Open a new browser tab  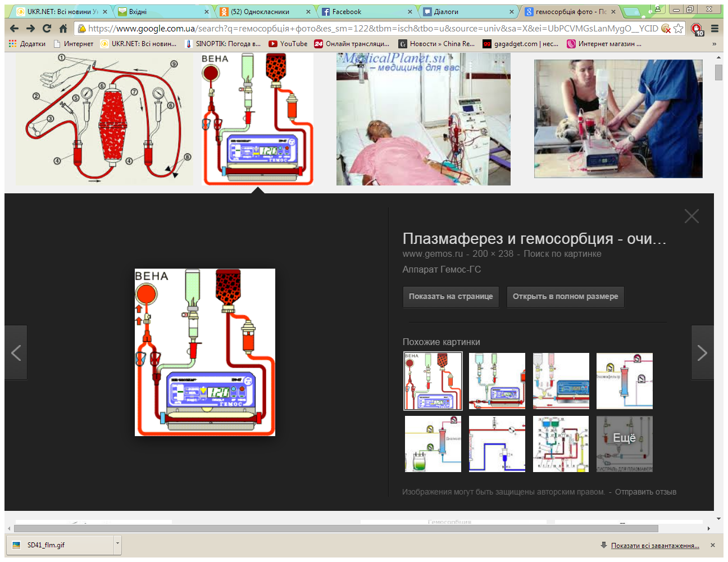[633, 11]
